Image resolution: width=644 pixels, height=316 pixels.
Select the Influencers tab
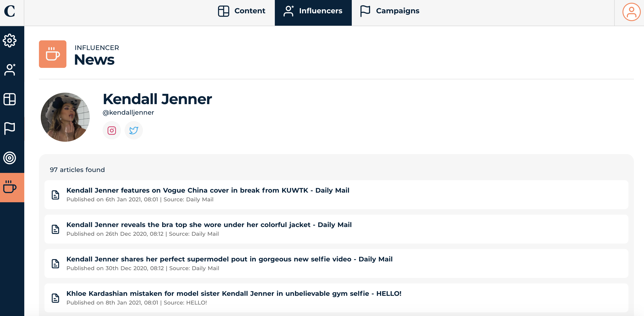click(313, 11)
